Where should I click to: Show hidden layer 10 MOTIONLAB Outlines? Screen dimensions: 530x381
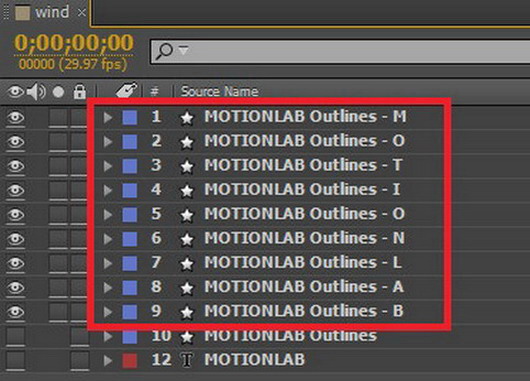(x=16, y=336)
